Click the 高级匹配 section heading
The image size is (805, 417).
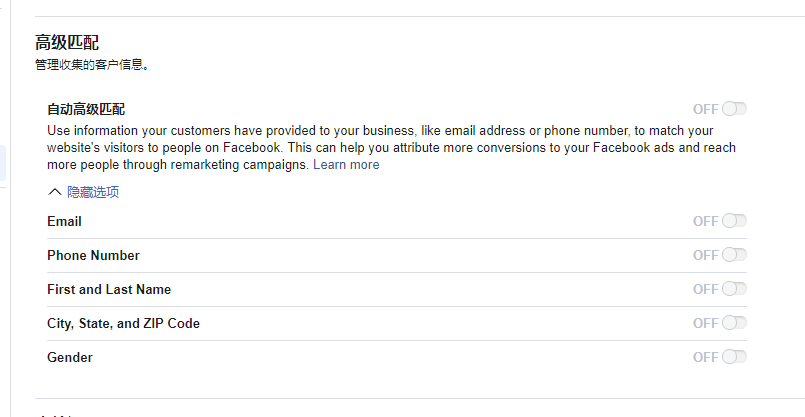tap(67, 42)
